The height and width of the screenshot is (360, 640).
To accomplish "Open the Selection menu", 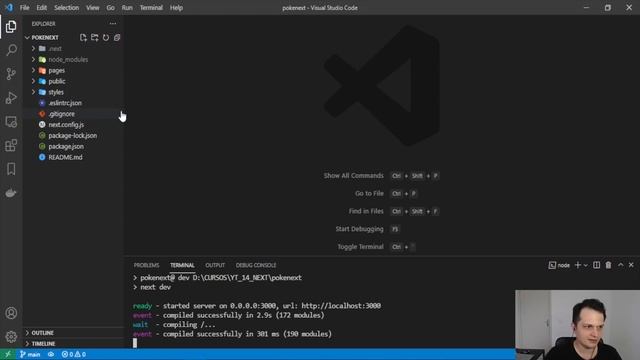I will 67,8.
